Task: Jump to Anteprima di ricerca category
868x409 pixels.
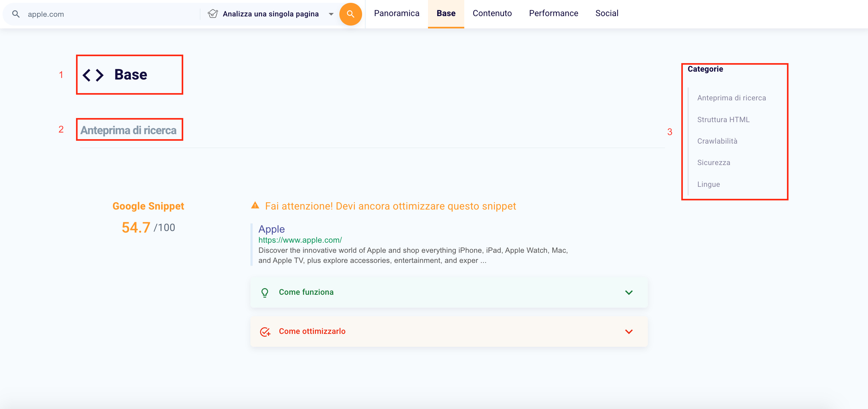Action: point(731,98)
